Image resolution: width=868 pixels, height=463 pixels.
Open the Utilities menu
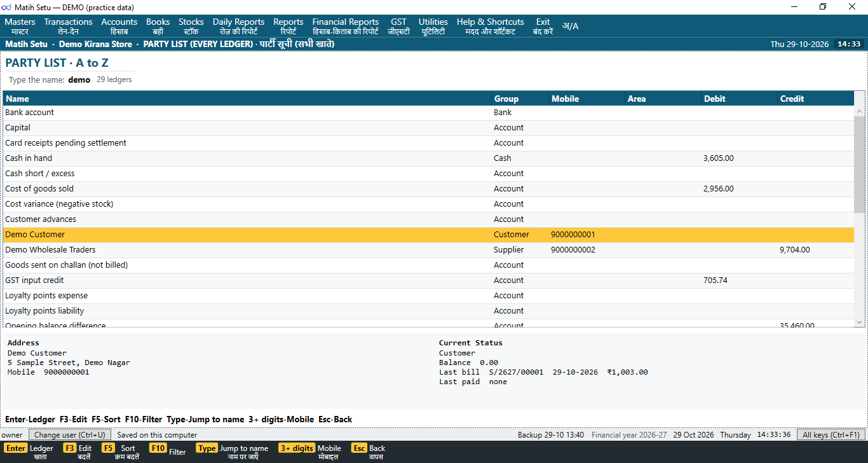tap(433, 26)
